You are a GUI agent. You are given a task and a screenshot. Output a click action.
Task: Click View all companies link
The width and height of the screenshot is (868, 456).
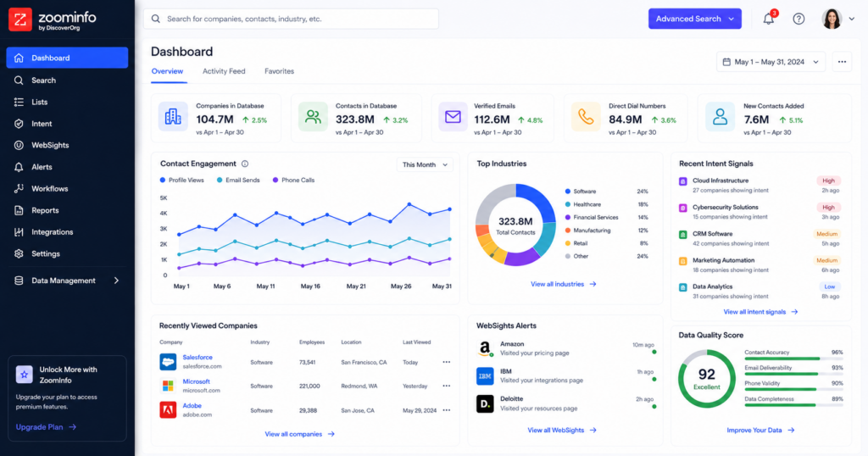(x=299, y=434)
